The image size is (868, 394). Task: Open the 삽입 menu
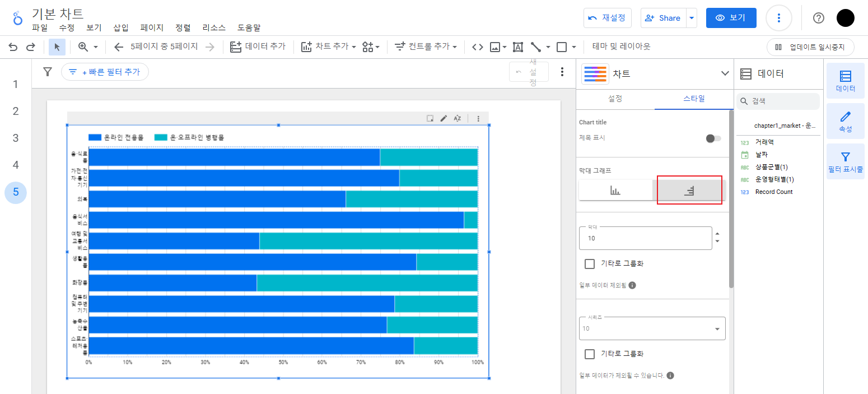click(x=121, y=27)
